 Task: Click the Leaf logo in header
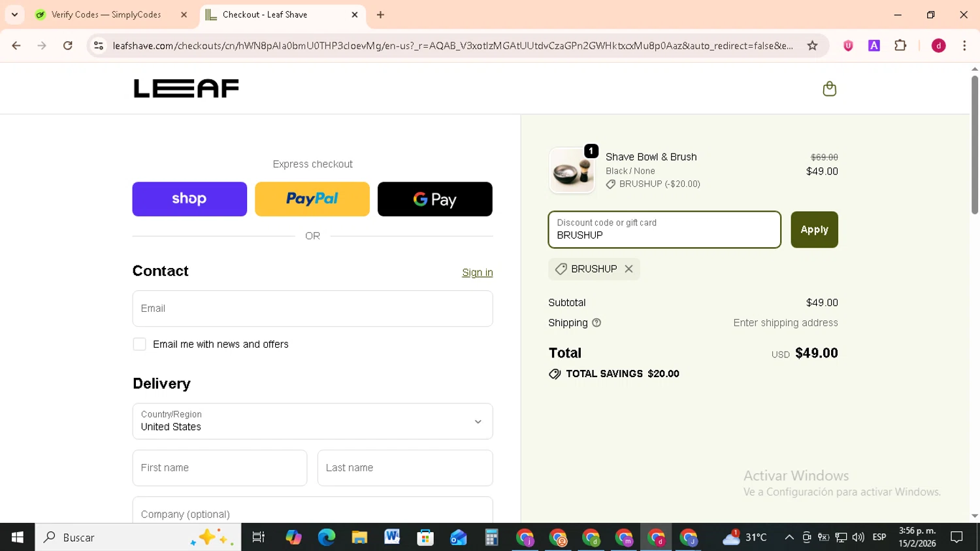click(186, 88)
